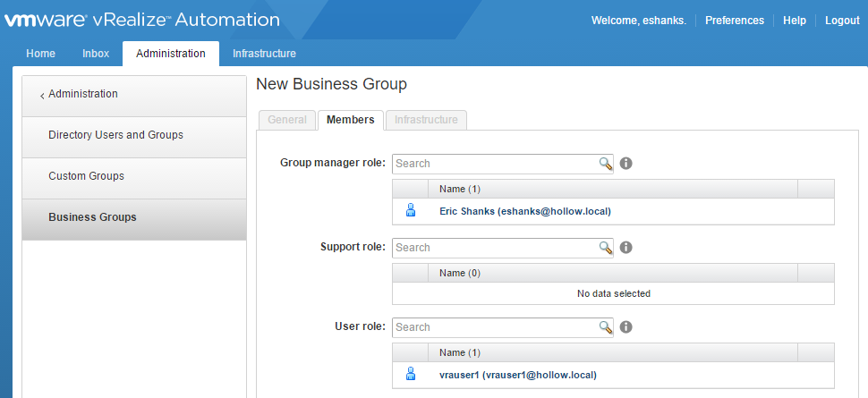Open Custom Groups in sidebar
868x398 pixels.
coord(134,178)
